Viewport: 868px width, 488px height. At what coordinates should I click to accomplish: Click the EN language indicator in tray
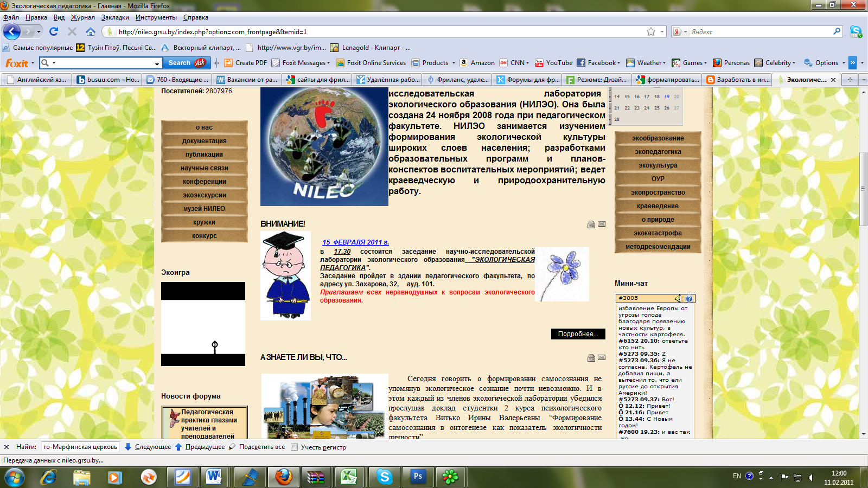(737, 476)
